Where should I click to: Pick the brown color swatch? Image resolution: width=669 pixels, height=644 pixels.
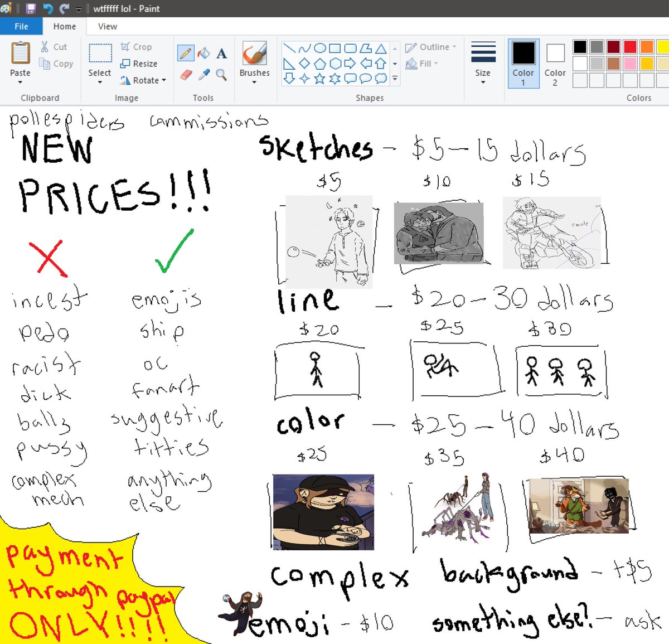point(613,64)
